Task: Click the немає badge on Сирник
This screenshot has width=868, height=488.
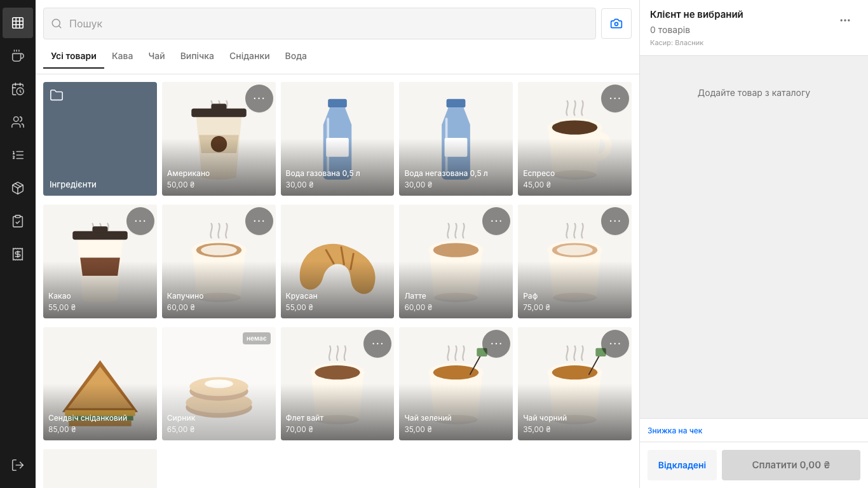Action: coord(257,338)
